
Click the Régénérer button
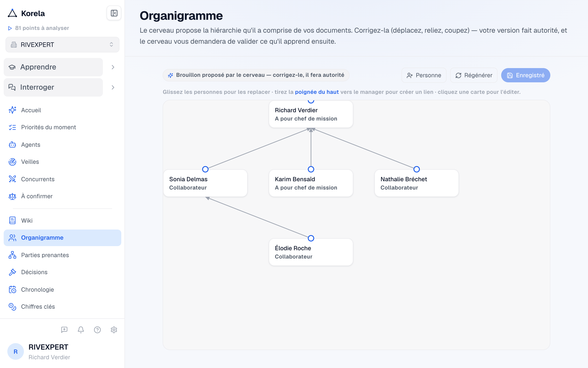pos(474,75)
